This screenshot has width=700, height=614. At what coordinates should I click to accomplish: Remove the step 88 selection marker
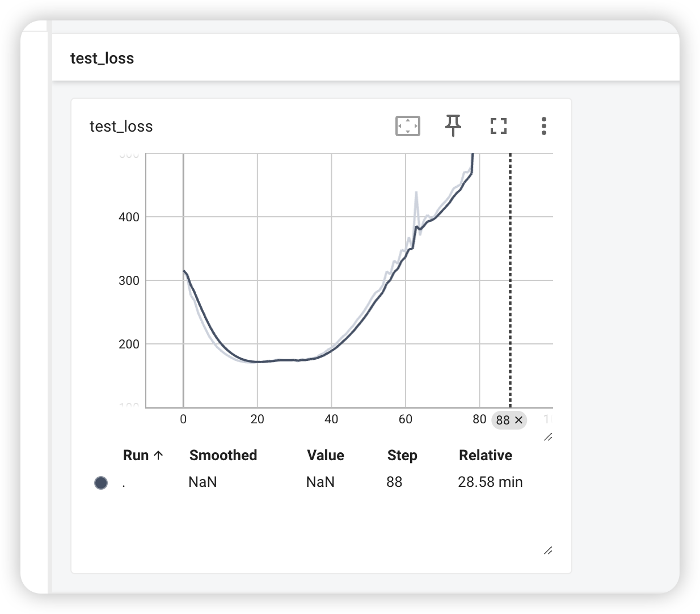(x=518, y=420)
